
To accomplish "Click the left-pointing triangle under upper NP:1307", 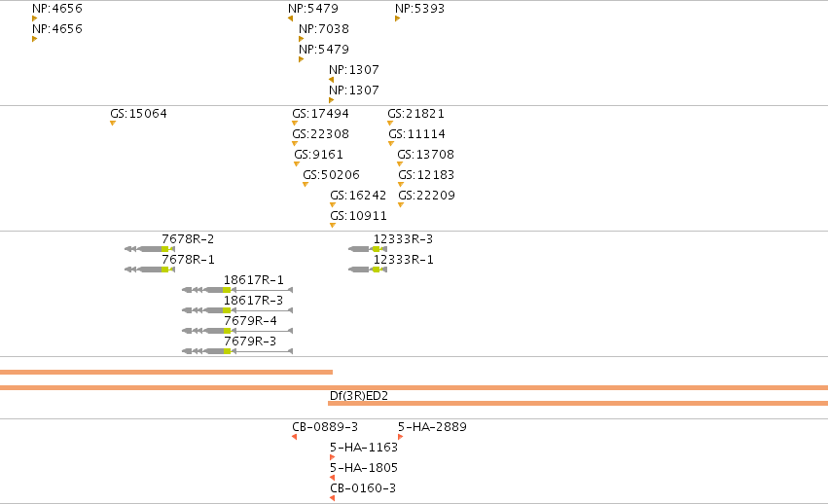I will pos(331,80).
